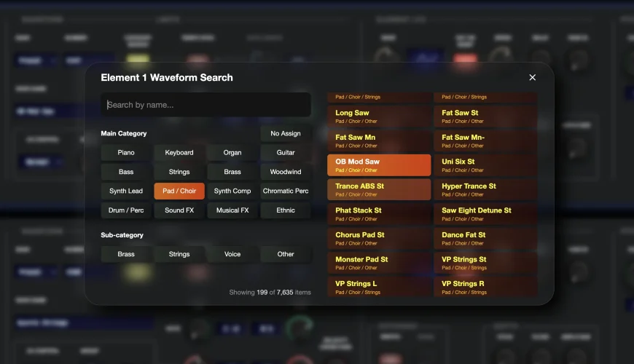Filter by Guitar category
Screen dimensions: 634x364
coord(286,153)
